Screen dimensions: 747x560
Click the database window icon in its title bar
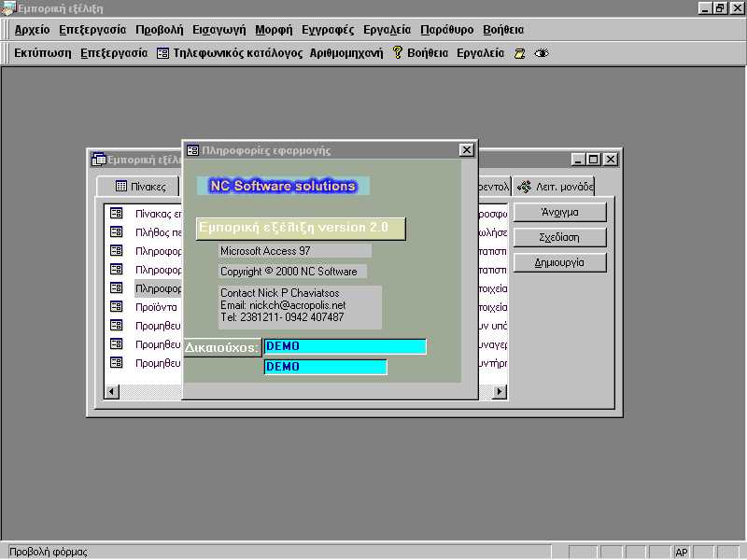(x=99, y=159)
